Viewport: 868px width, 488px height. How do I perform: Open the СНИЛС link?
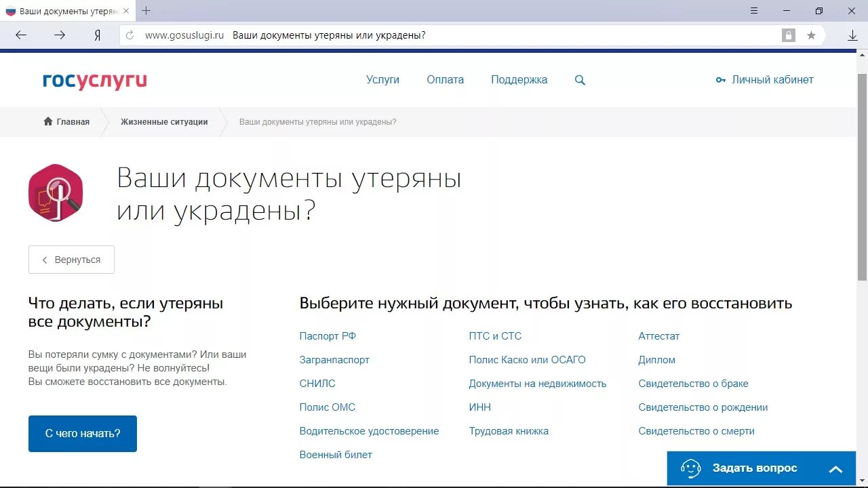317,384
